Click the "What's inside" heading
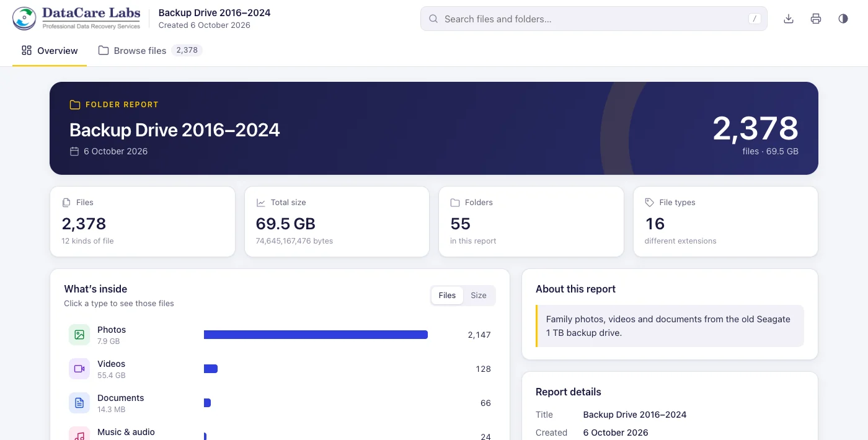868x440 pixels. click(x=95, y=289)
